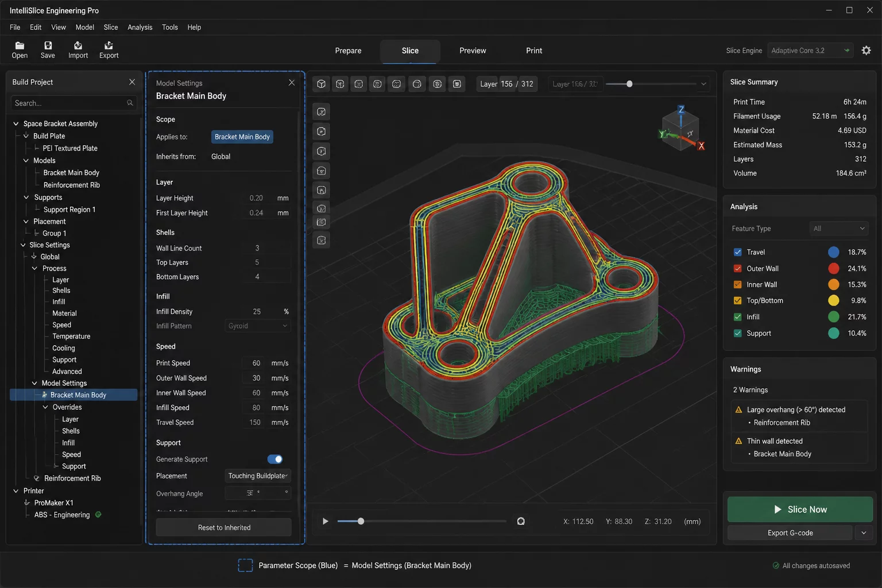Open the Infill Pattern Gyroid dropdown
Viewport: 882px width, 588px height.
[257, 326]
